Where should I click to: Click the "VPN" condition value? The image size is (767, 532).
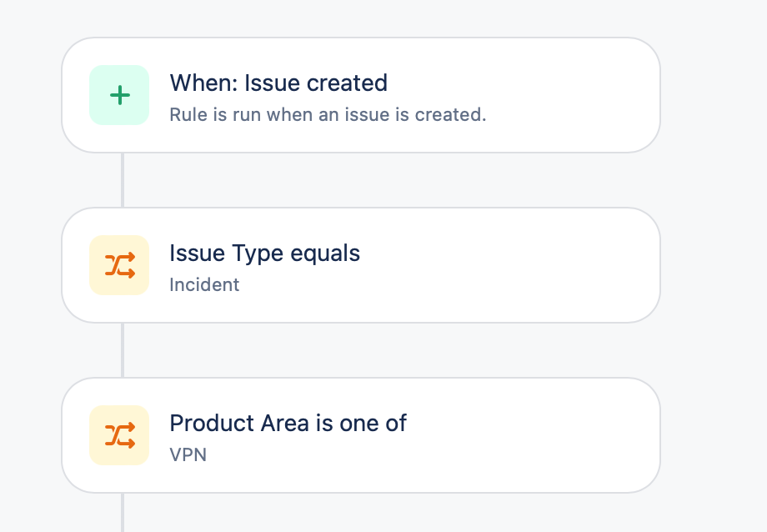(188, 455)
